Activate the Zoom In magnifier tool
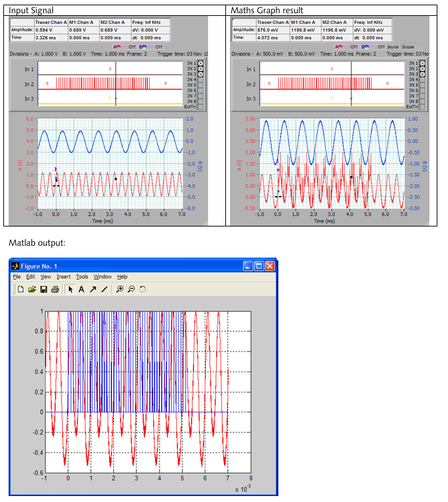Viewport: 448px width, 502px height. (120, 289)
